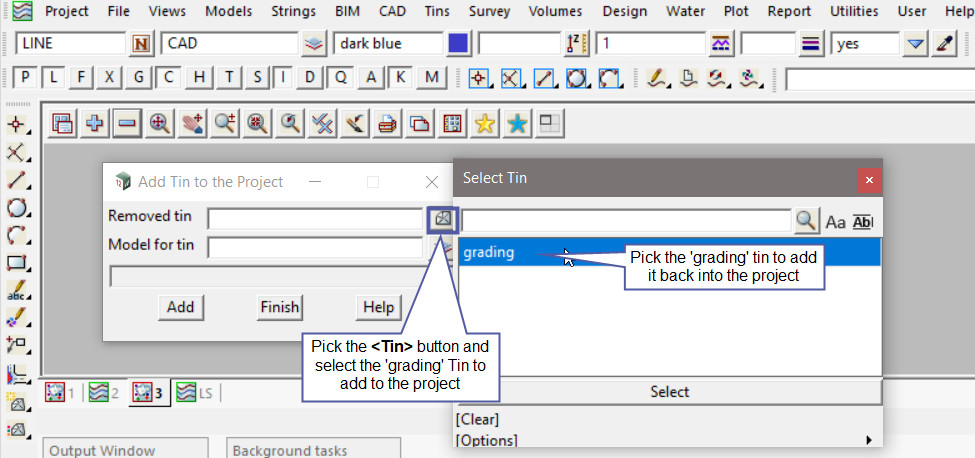Toggle the 'Aa' match case option
The width and height of the screenshot is (975, 458).
pyautogui.click(x=835, y=222)
